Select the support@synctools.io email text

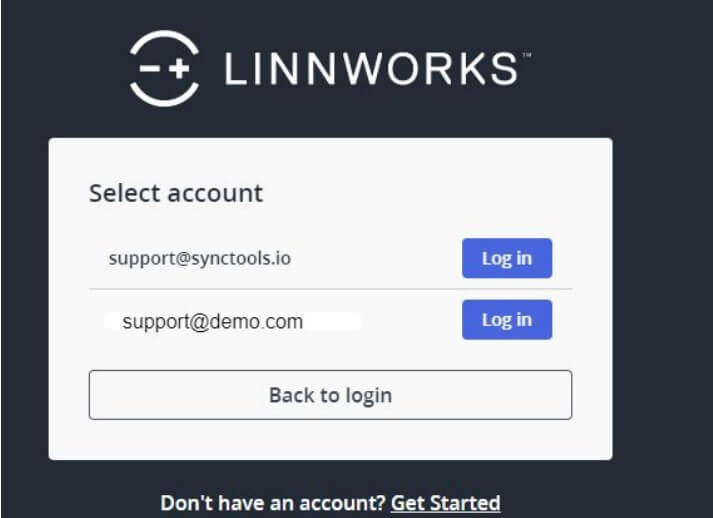[200, 259]
